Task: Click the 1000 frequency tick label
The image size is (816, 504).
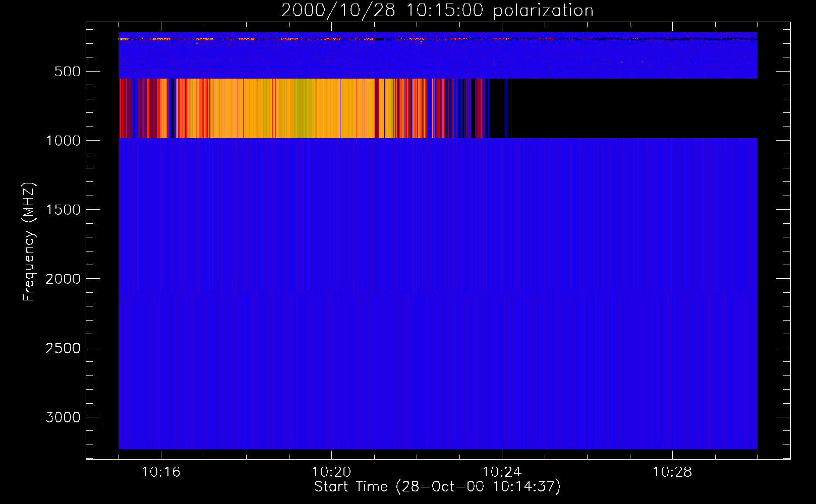Action: tap(63, 141)
